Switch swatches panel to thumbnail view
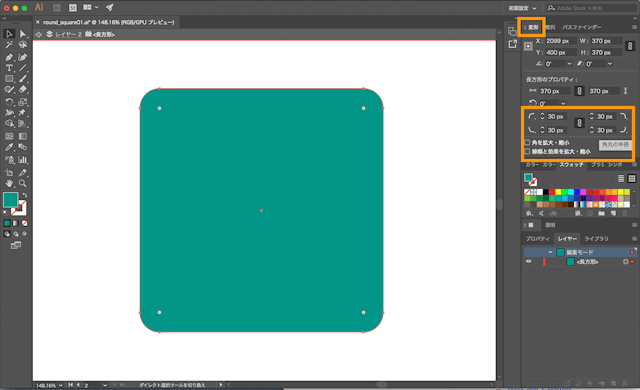 [x=632, y=178]
